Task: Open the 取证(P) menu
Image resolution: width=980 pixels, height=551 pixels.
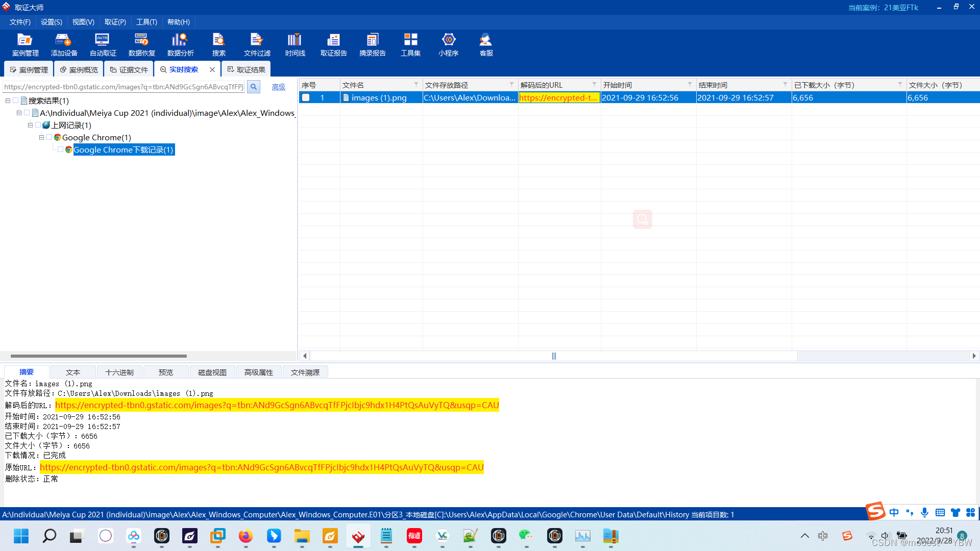Action: click(115, 22)
